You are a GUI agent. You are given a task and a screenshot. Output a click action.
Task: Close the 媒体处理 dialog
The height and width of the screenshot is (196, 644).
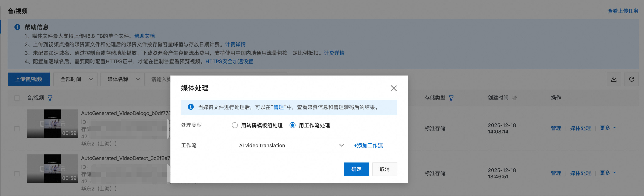click(394, 88)
